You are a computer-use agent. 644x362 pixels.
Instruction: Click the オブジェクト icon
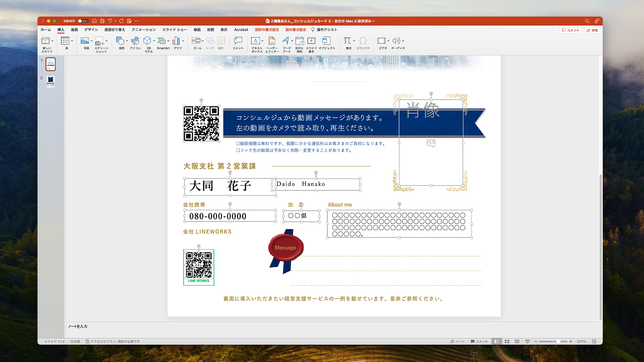pyautogui.click(x=326, y=41)
